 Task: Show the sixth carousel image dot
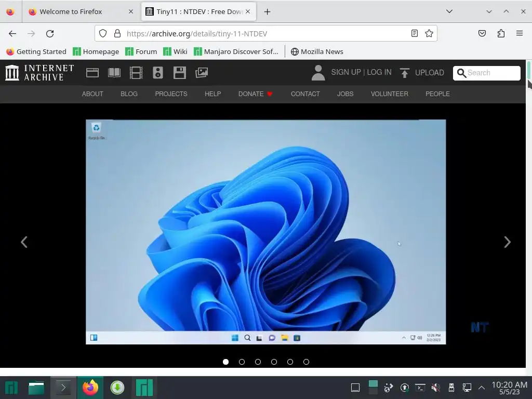(x=306, y=362)
